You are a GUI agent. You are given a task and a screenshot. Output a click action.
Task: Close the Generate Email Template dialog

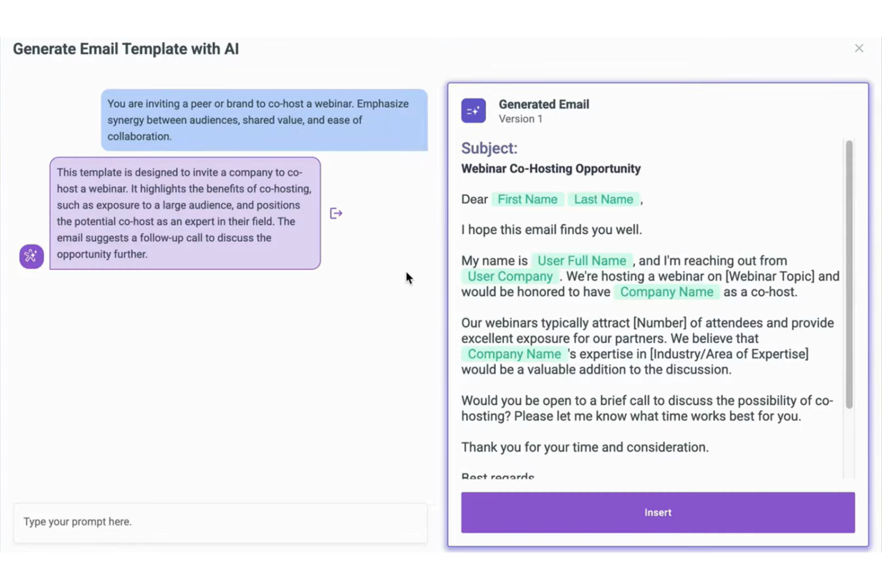(x=859, y=48)
